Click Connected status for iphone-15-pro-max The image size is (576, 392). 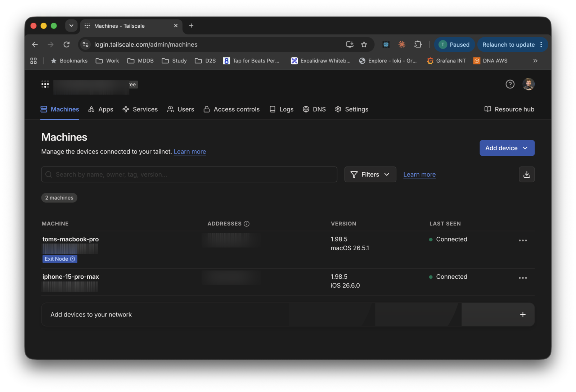tap(448, 277)
